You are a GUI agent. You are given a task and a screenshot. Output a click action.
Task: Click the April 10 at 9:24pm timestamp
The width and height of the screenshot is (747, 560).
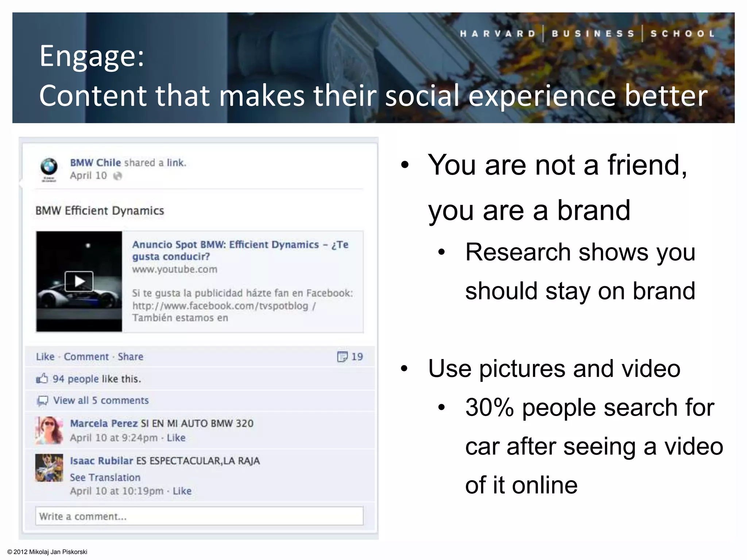114,437
